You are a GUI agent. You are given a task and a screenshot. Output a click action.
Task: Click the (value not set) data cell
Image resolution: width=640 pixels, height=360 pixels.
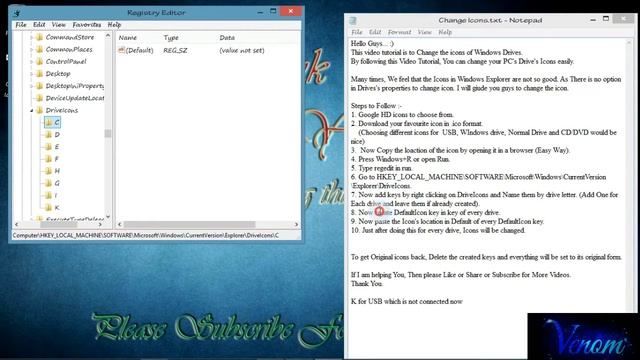pyautogui.click(x=242, y=50)
